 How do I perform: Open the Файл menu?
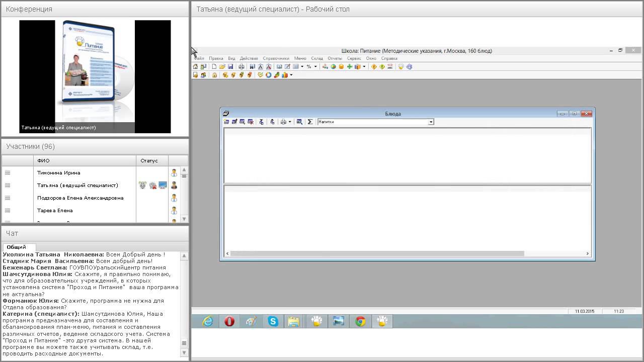pyautogui.click(x=199, y=58)
